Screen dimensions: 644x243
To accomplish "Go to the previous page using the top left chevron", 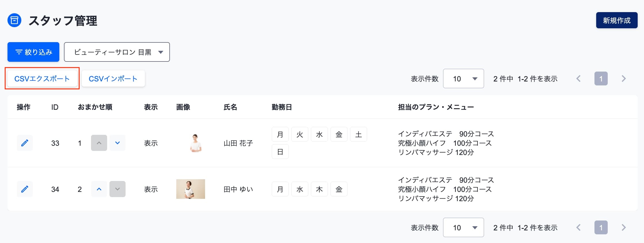I will tap(578, 78).
